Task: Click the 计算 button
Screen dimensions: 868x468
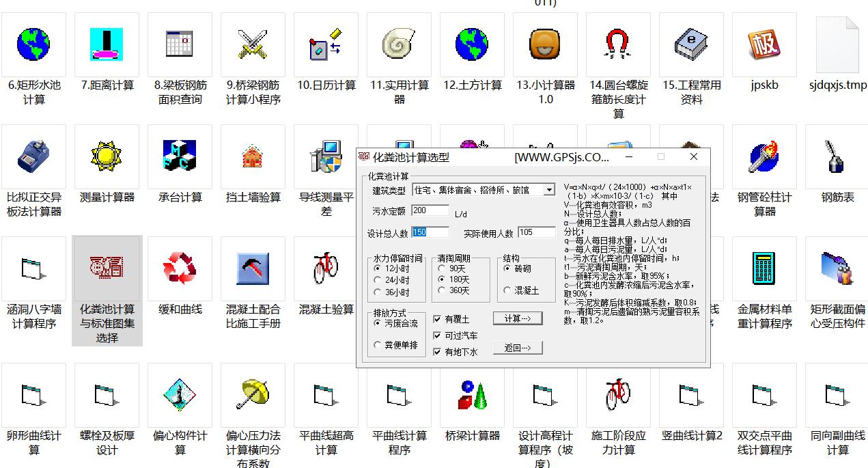Action: pyautogui.click(x=517, y=318)
